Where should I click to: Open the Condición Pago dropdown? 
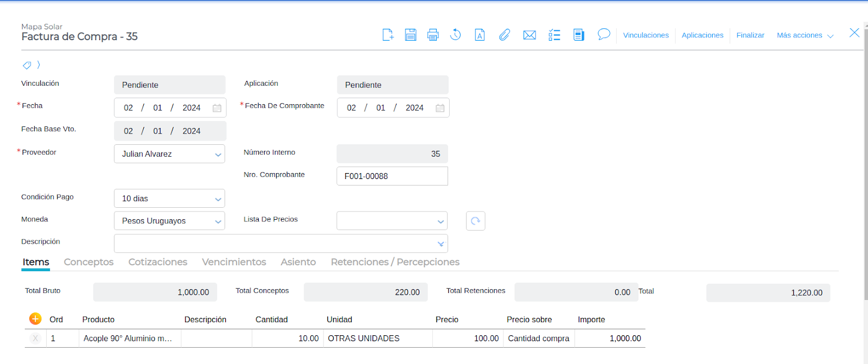[218, 199]
